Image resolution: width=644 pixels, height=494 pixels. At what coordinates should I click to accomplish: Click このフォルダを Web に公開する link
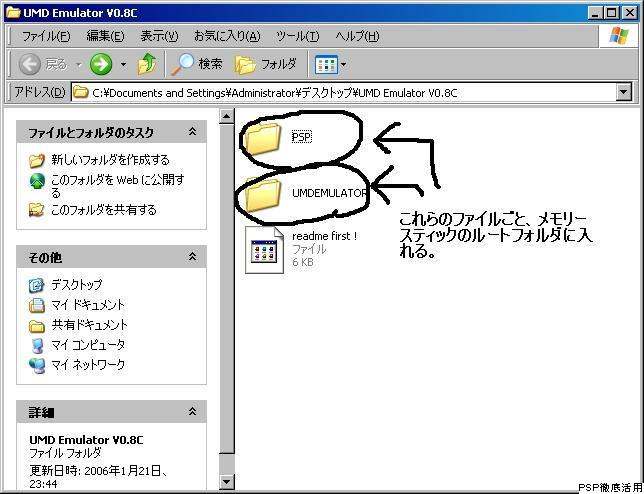click(x=117, y=186)
